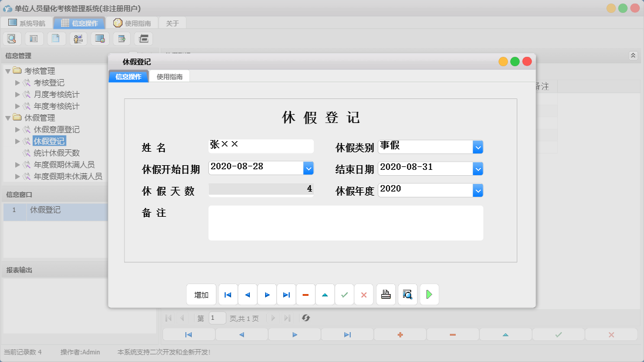Click the personnel info icon in the toolbar

coord(78,38)
